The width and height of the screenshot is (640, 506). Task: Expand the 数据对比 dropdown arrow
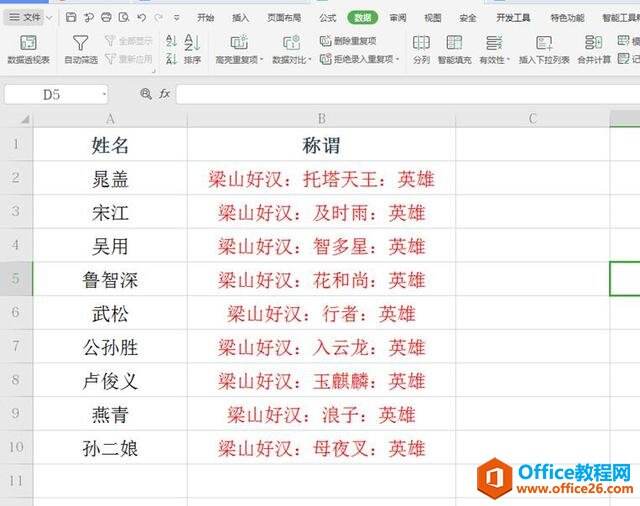pyautogui.click(x=310, y=60)
